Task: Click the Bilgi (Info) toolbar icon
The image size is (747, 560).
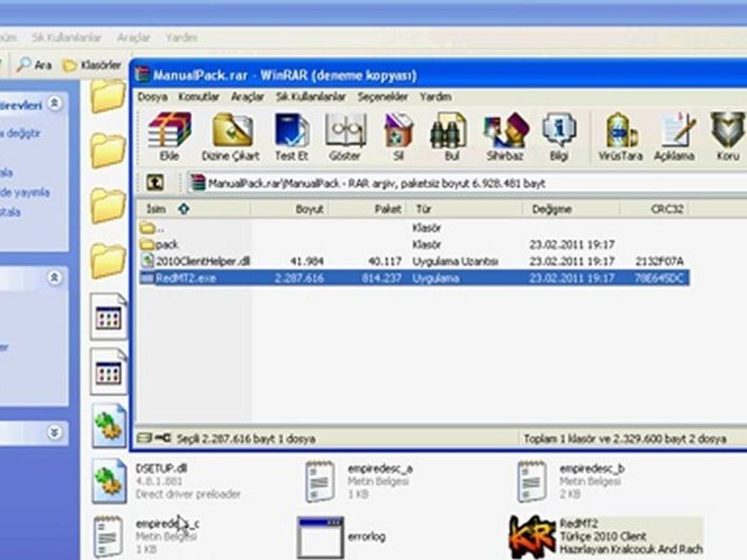Action: (559, 137)
